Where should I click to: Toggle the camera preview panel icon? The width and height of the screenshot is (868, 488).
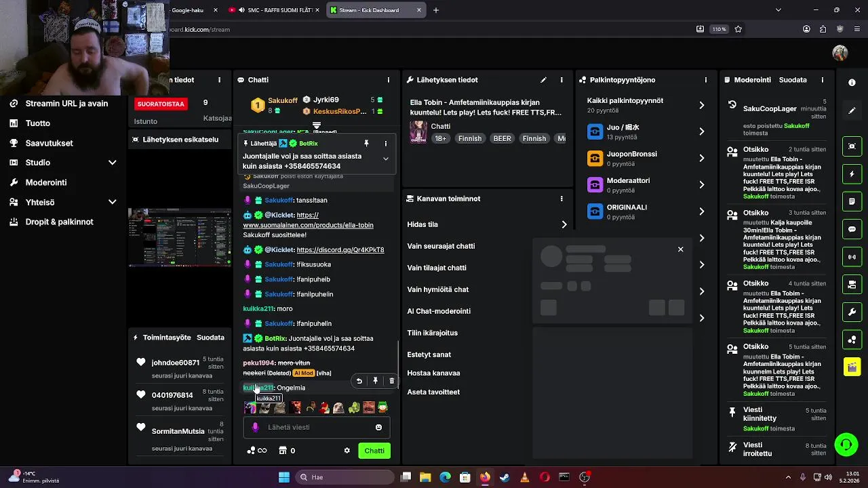point(852,285)
